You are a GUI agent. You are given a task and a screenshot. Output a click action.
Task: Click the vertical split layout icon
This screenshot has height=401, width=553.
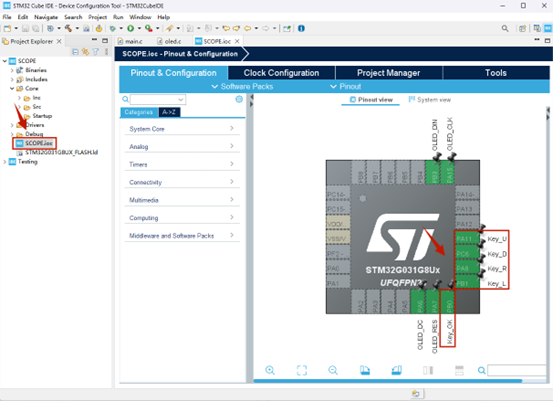pos(428,370)
